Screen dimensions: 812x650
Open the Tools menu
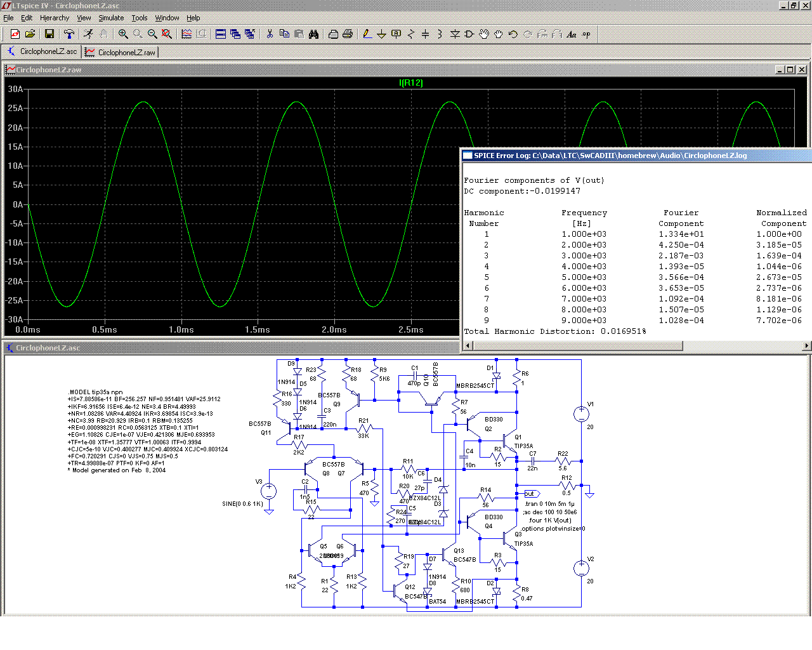click(140, 18)
